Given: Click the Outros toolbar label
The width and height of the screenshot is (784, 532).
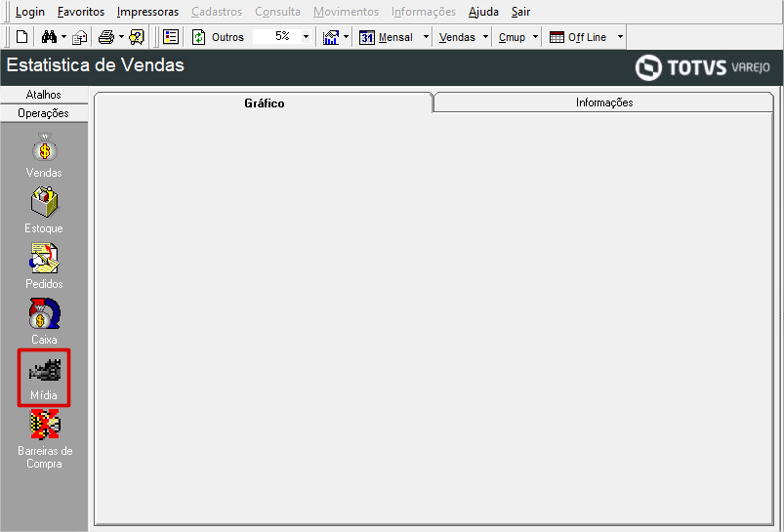Looking at the screenshot, I should tap(228, 37).
